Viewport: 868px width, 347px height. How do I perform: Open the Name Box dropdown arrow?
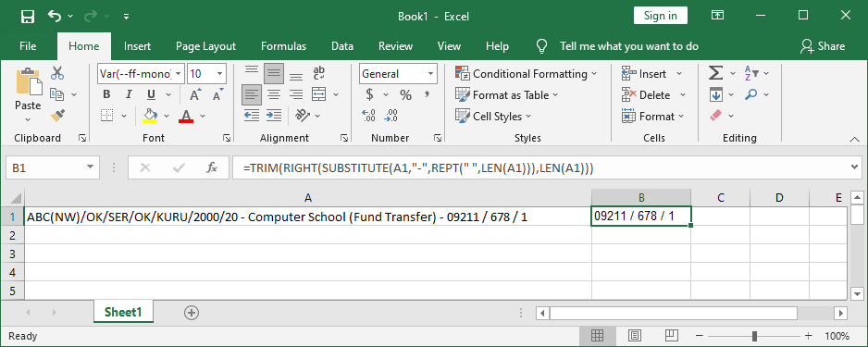91,167
